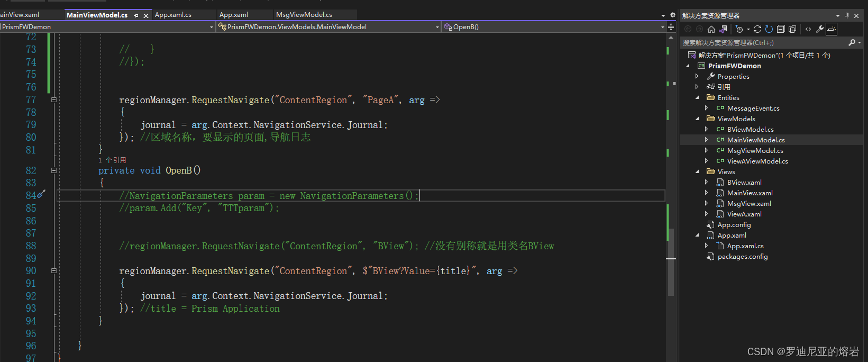
Task: Collapse the ViewModels folder
Action: tap(697, 119)
